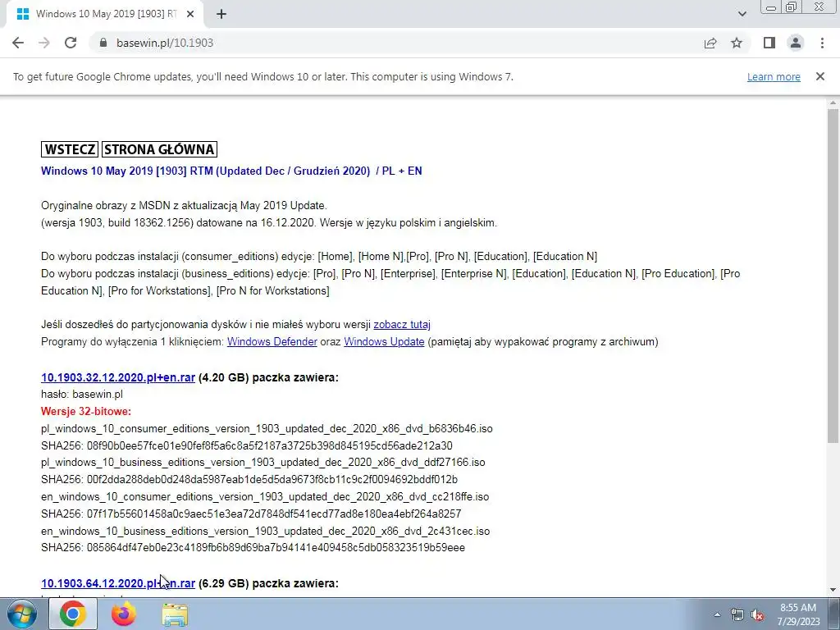Click the pl business editions x86 ddf27166.iso filename
The width and height of the screenshot is (840, 630).
[263, 463]
